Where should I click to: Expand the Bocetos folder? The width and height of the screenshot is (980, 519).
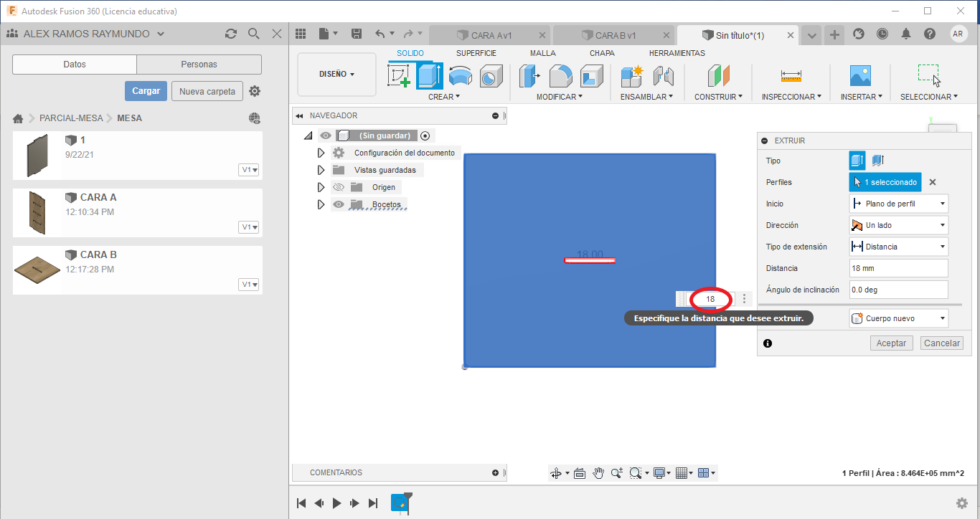(x=321, y=204)
